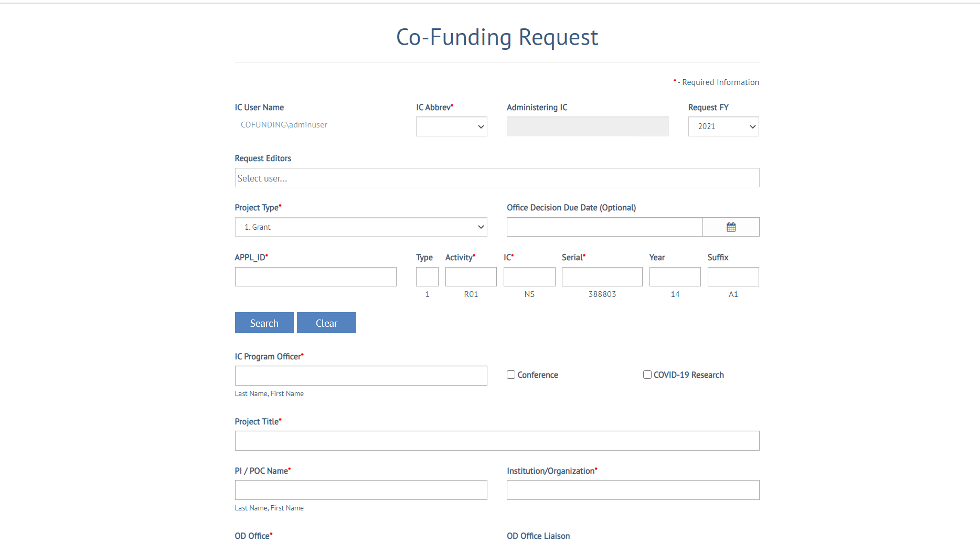Click the Institution/Organization input field

coord(633,490)
